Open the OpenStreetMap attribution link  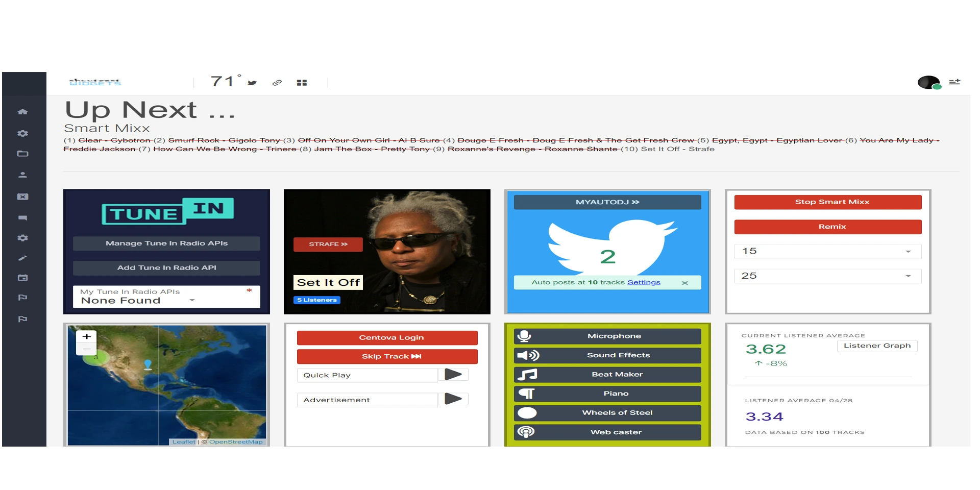(x=236, y=442)
